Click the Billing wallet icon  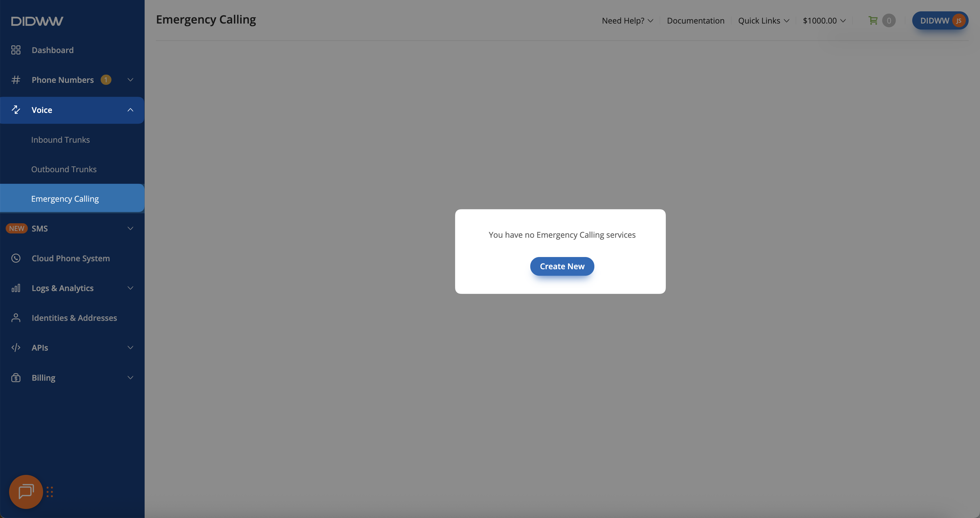point(16,378)
